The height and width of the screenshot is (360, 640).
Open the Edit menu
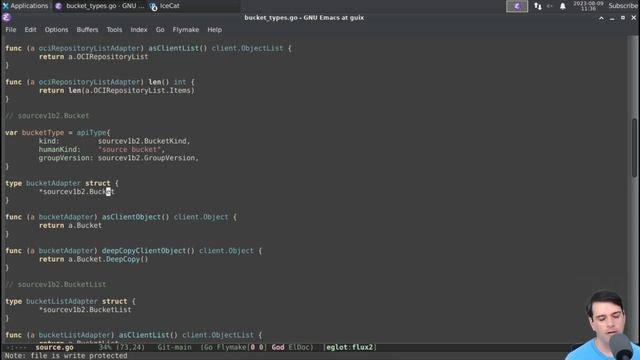[30, 30]
